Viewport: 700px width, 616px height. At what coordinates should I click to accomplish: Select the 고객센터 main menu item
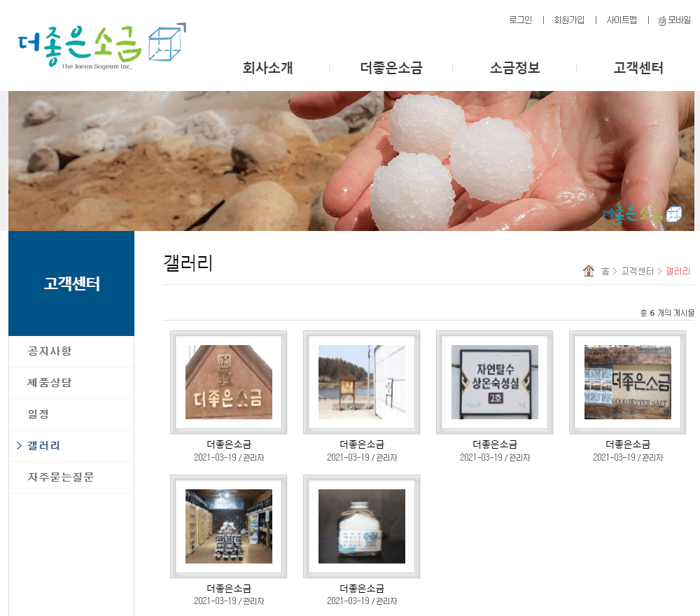[x=638, y=68]
